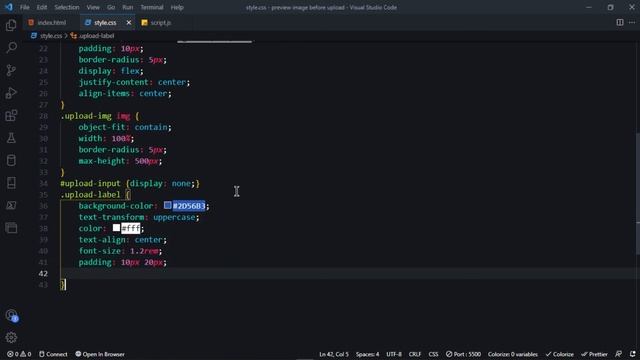This screenshot has height=360, width=640.
Task: Open the Search view in activity bar
Action: [11, 47]
